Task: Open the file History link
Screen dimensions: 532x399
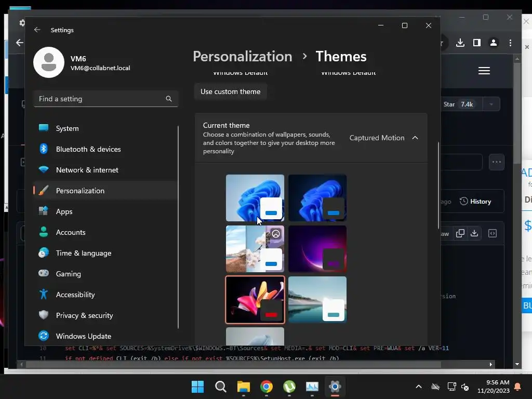Action: pyautogui.click(x=476, y=201)
